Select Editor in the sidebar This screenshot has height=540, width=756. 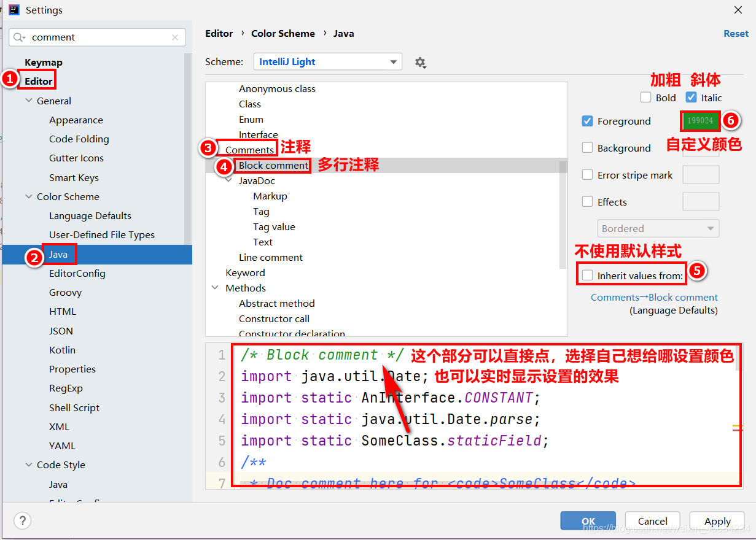pyautogui.click(x=39, y=81)
